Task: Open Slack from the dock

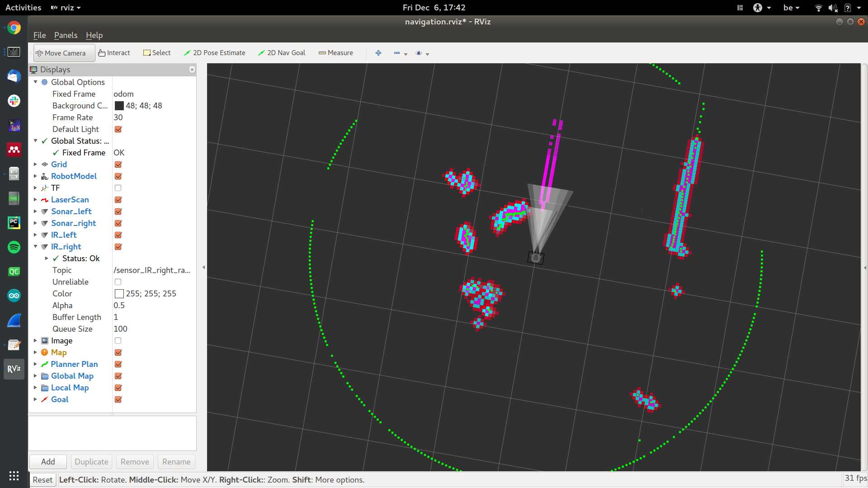Action: (14, 101)
